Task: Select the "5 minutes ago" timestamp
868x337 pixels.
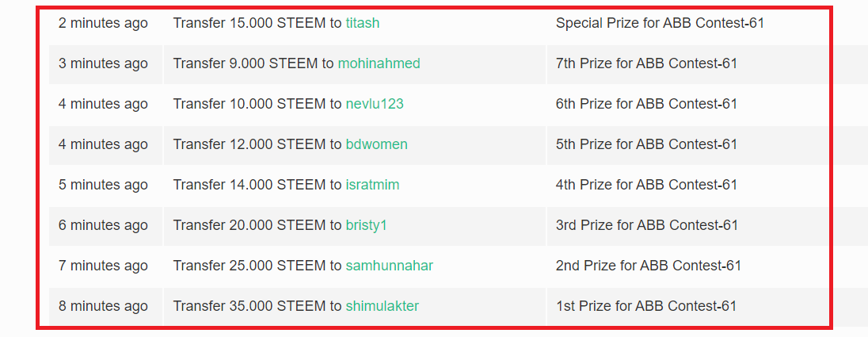Action: 103,185
